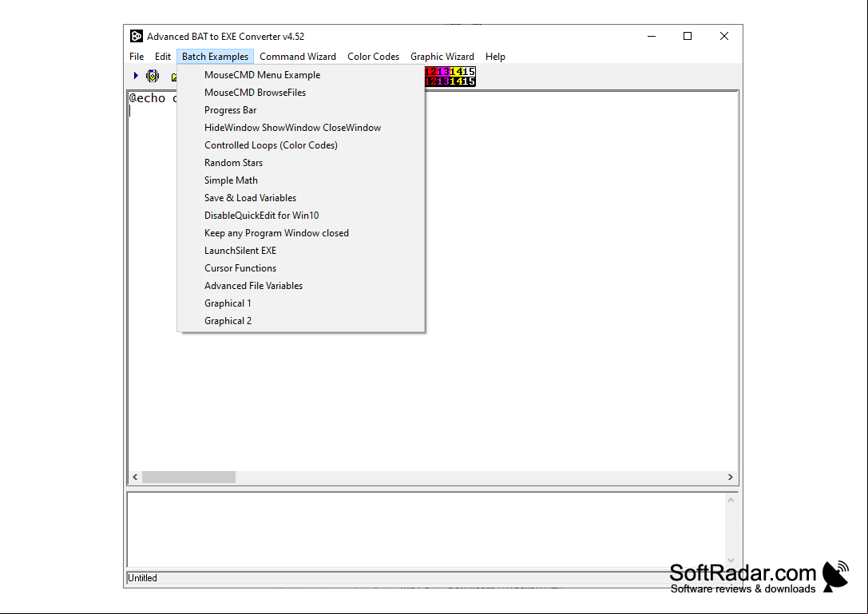The height and width of the screenshot is (614, 868).
Task: Click the Build EXE toolbar icon
Action: 153,75
